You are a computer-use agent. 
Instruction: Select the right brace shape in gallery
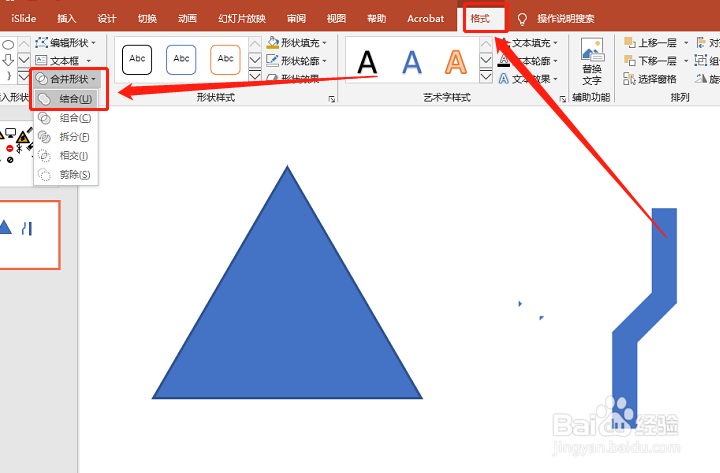[9, 75]
